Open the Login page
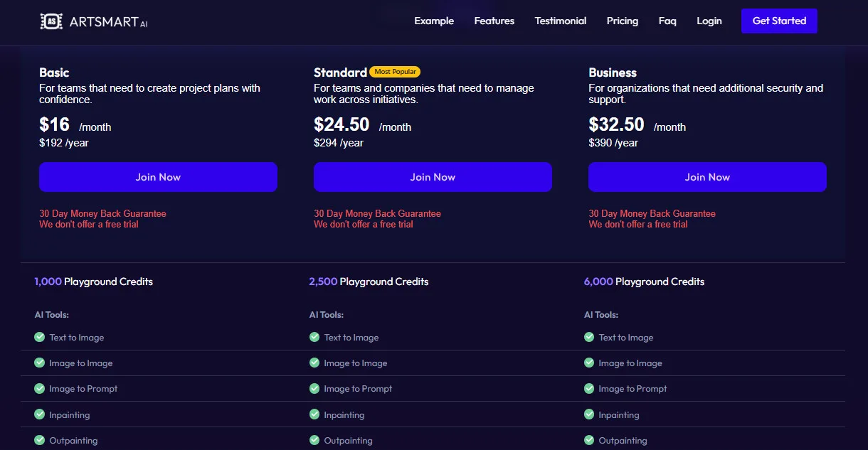 click(709, 21)
